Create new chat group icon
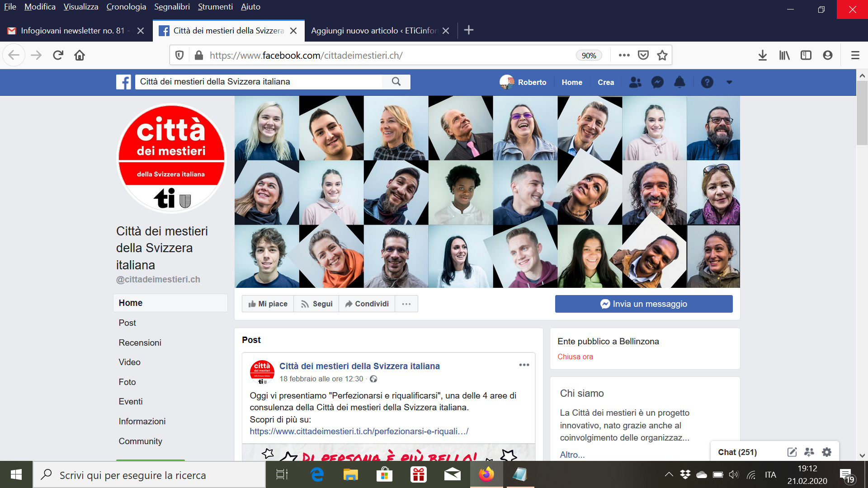This screenshot has height=488, width=868. 809,452
